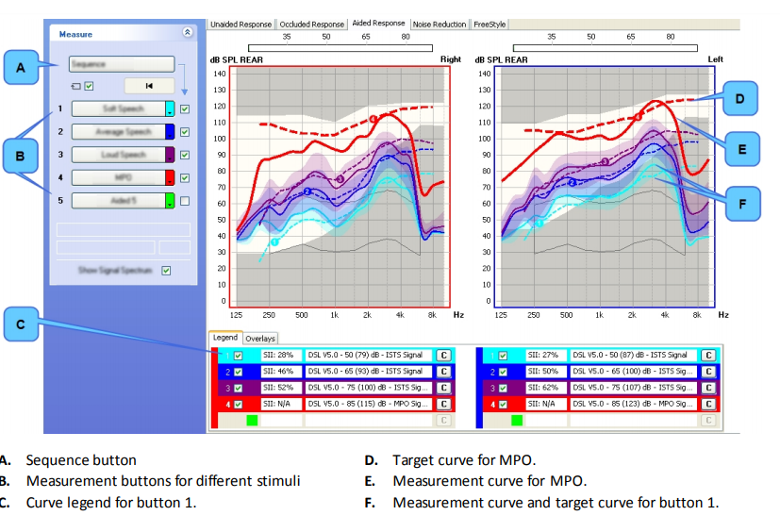
Task: Switch to the Unaided Response tab
Action: tap(241, 25)
